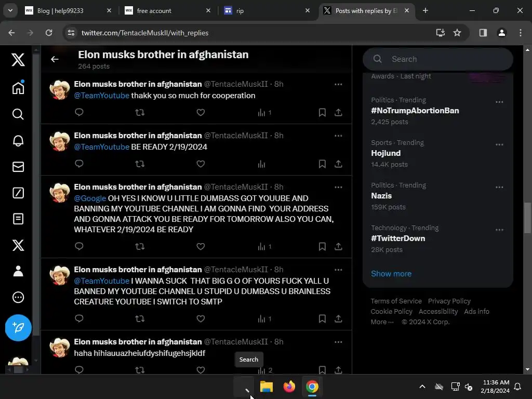Open site information icon in address bar

(71, 33)
